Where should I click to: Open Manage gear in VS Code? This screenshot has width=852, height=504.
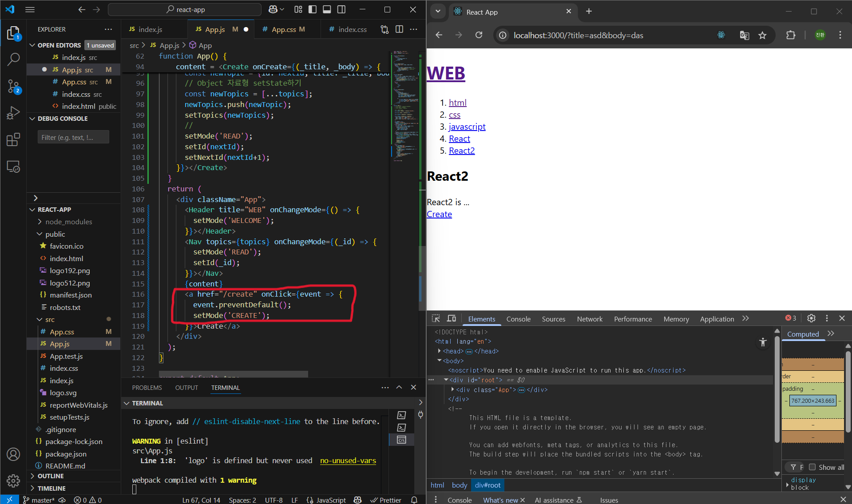(13, 480)
